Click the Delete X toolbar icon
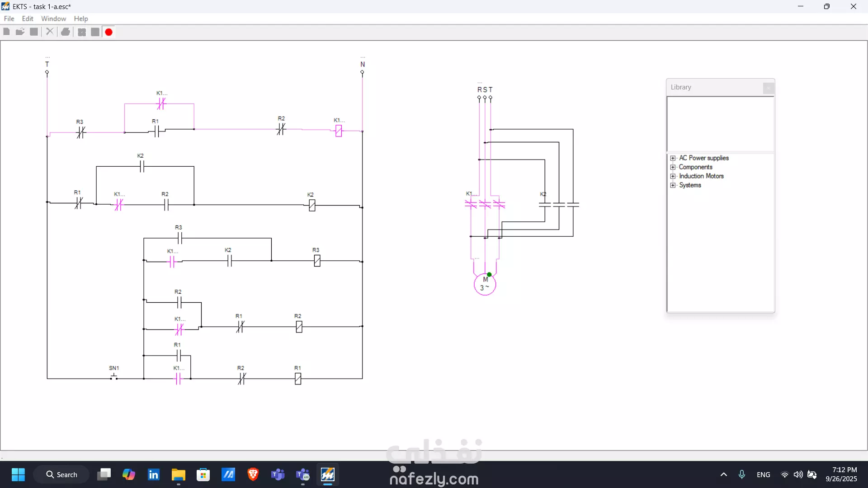 (50, 32)
